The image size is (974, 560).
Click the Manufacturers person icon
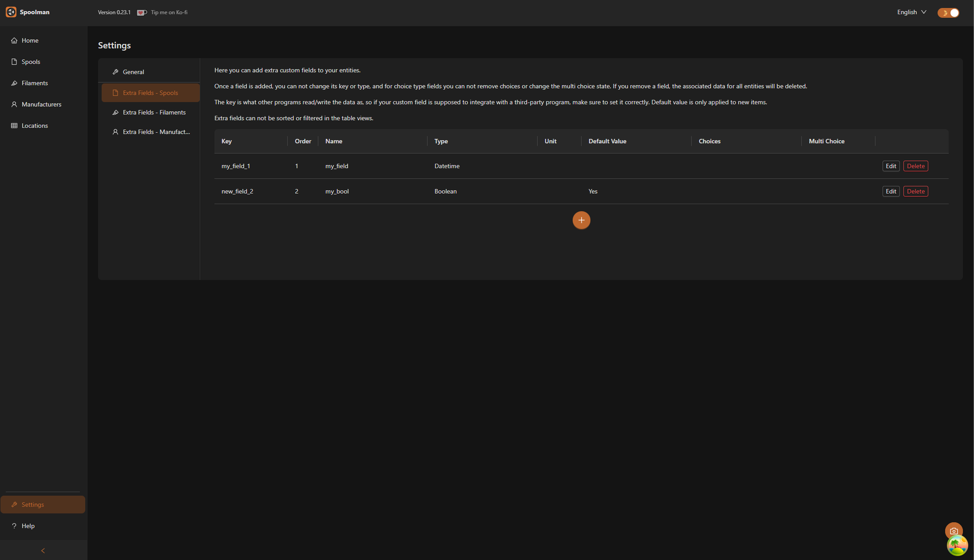coord(14,104)
